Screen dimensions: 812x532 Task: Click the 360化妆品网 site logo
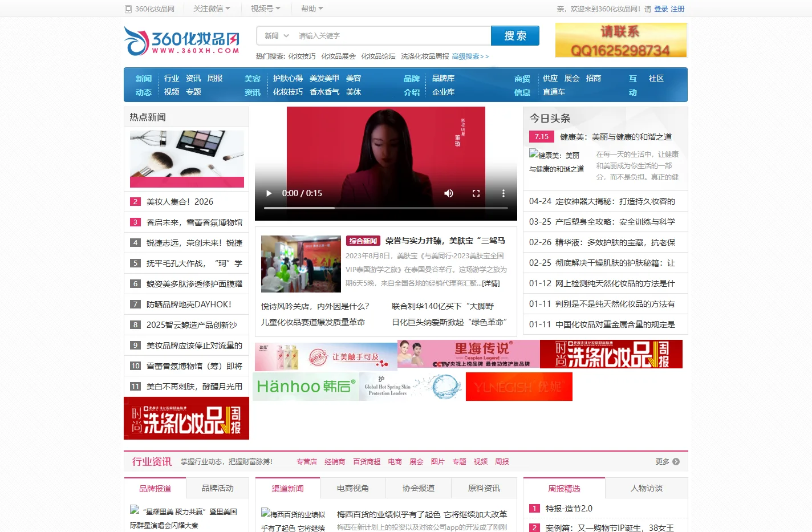[x=182, y=40]
